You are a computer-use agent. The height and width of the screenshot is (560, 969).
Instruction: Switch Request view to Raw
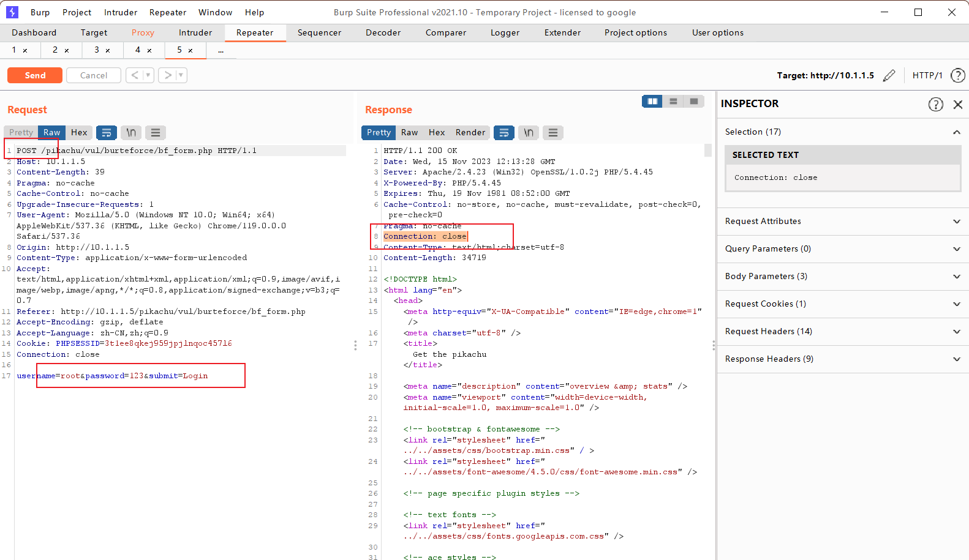52,132
